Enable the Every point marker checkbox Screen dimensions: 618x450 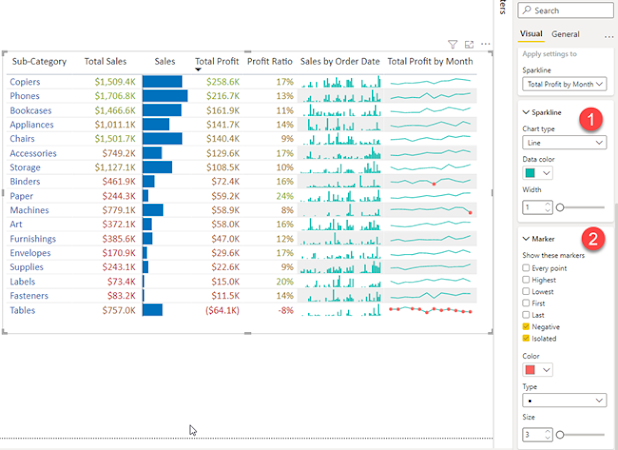pyautogui.click(x=526, y=268)
